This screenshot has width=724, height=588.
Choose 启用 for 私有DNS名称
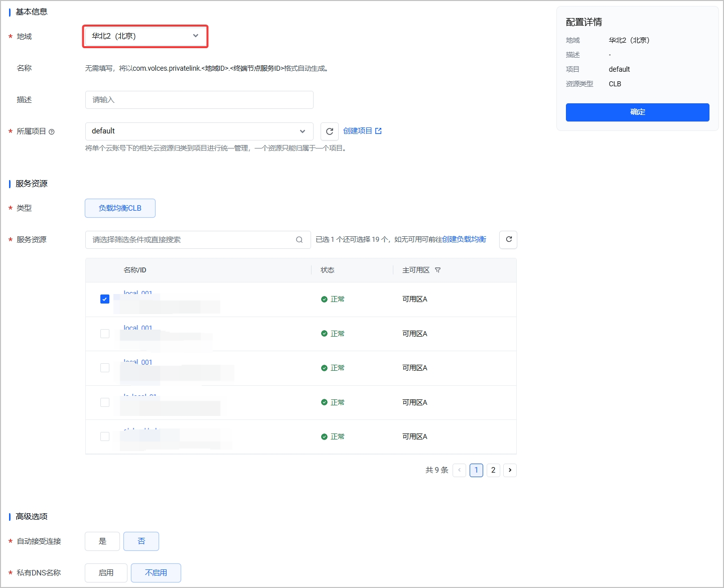click(x=106, y=573)
